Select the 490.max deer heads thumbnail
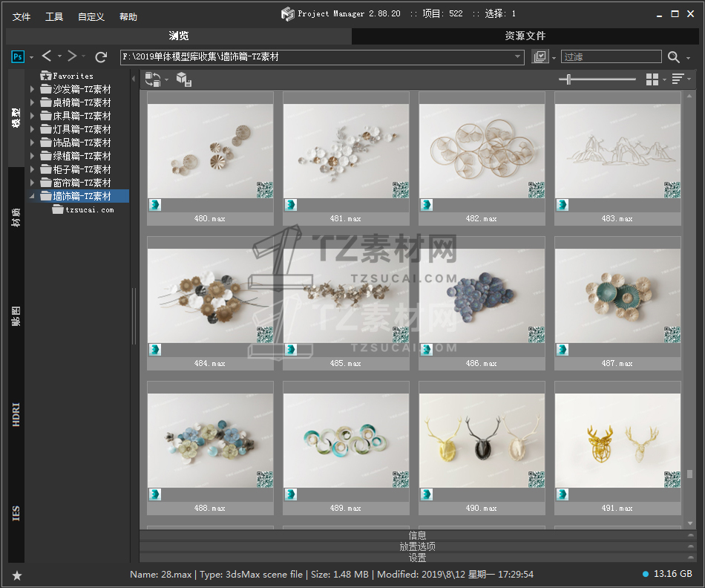705x588 pixels. point(482,440)
